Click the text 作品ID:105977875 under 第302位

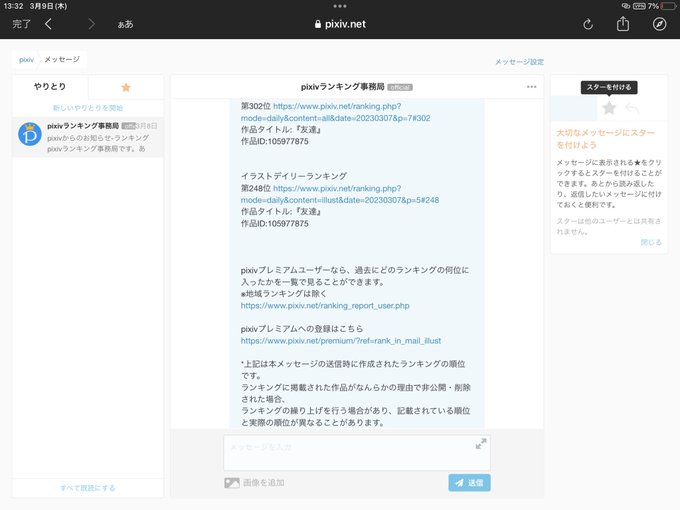(x=275, y=141)
